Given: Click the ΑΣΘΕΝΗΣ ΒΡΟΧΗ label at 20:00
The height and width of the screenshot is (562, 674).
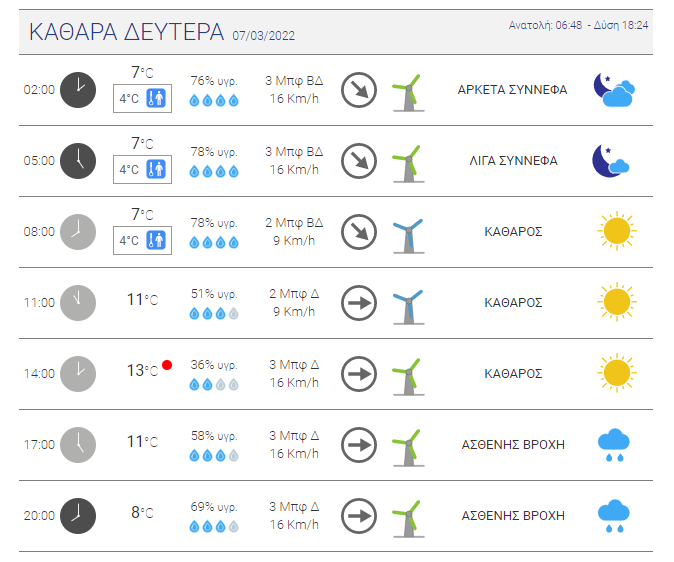Looking at the screenshot, I should pos(512,516).
